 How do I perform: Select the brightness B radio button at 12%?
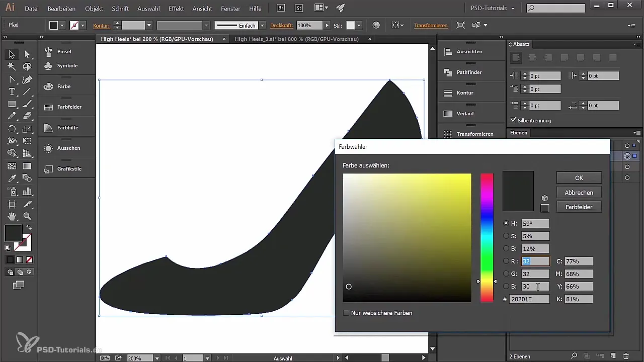(x=506, y=248)
